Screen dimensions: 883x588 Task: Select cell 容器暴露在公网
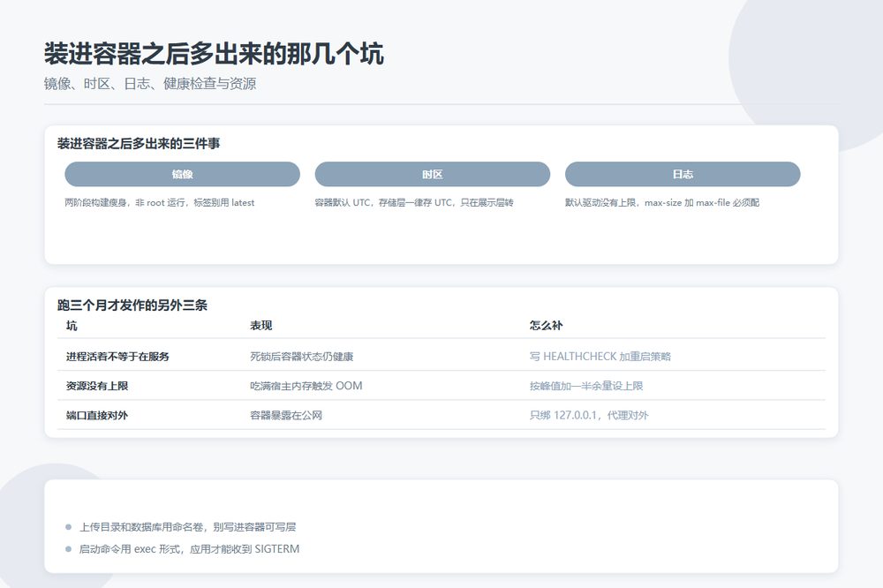click(x=286, y=415)
